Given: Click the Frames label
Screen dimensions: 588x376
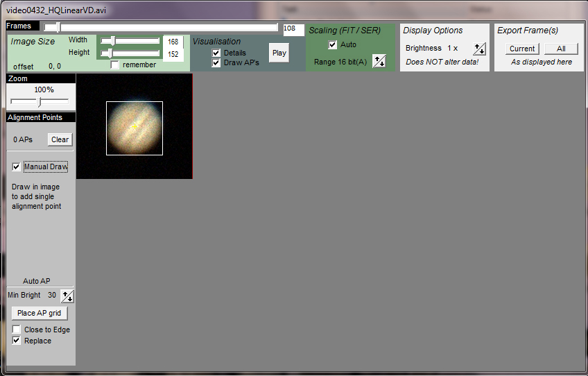Looking at the screenshot, I should 19,26.
